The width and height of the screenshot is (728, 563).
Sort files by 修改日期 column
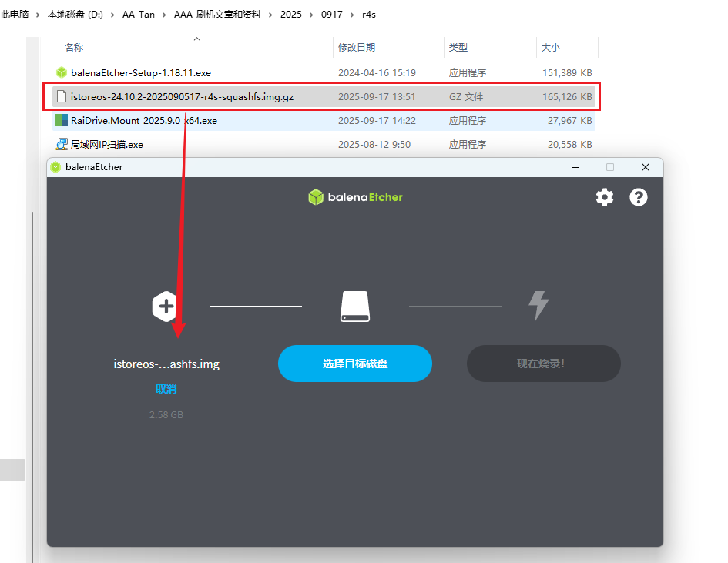(x=357, y=47)
